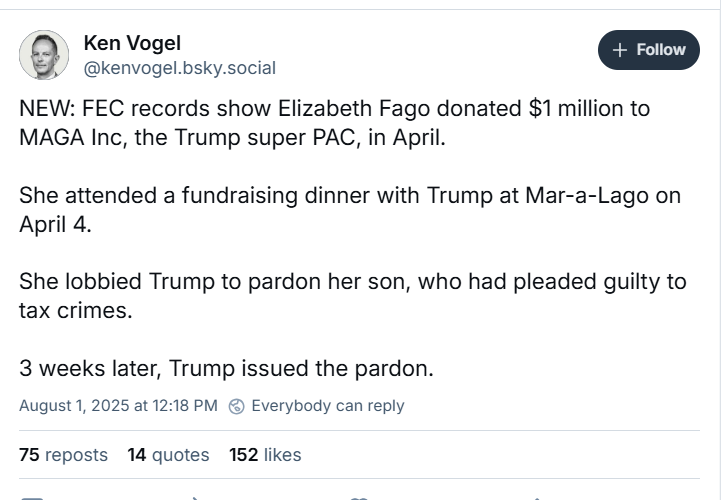721x500 pixels.
Task: Click the globe icon beside Everybody can reply
Action: (236, 406)
